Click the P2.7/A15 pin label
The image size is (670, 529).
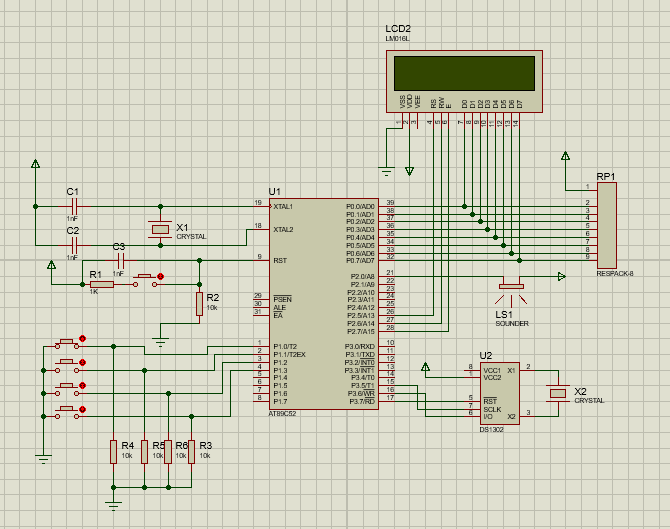point(361,332)
